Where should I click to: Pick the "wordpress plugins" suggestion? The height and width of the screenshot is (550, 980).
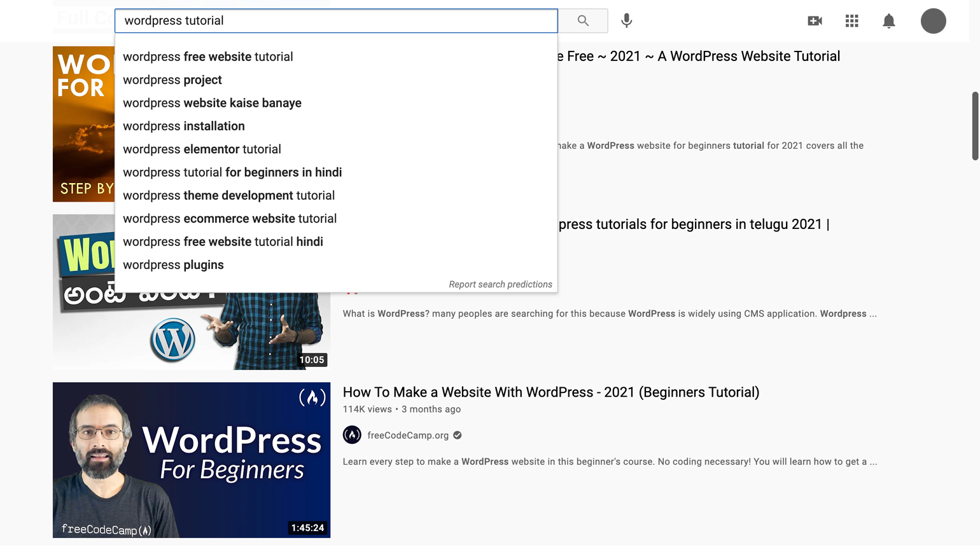click(x=173, y=265)
